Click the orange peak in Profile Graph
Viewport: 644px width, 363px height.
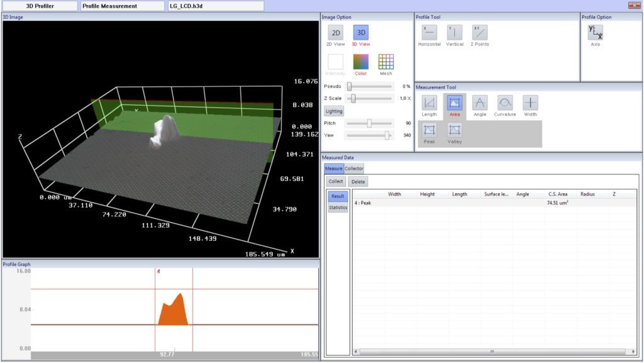[x=174, y=312]
